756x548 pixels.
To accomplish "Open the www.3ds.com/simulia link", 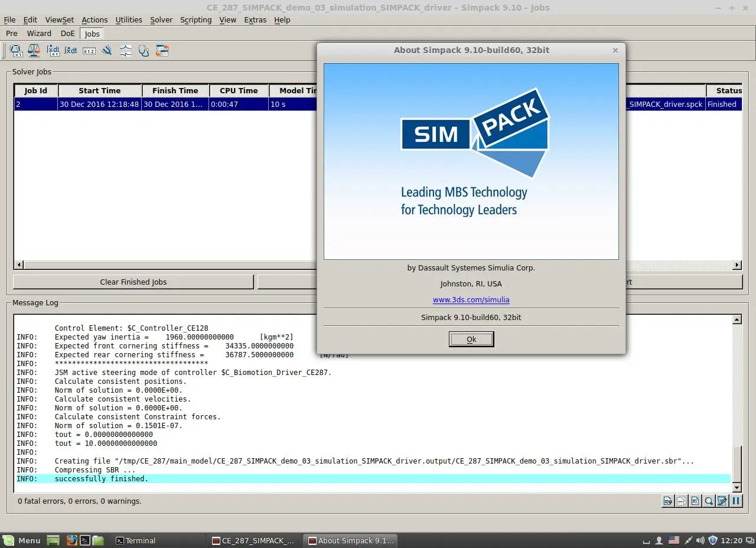I will pos(471,299).
